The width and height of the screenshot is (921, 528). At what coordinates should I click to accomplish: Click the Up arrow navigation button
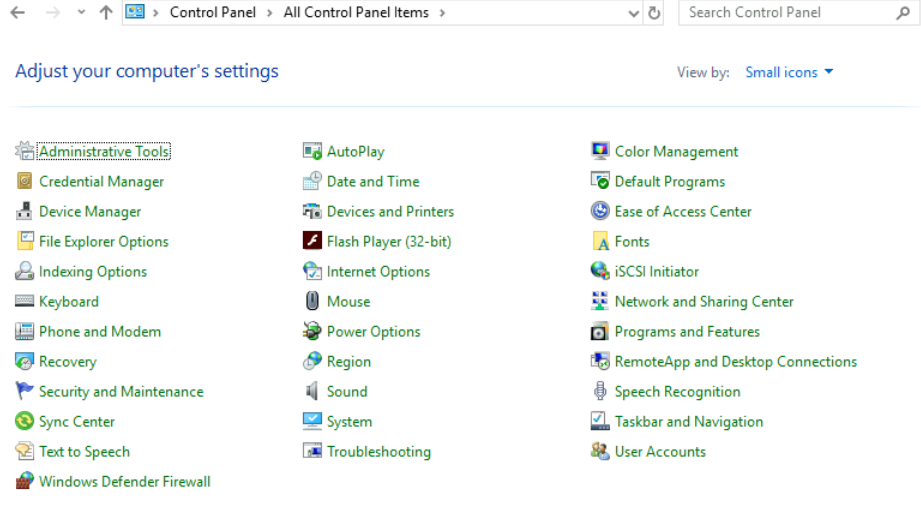click(x=106, y=13)
